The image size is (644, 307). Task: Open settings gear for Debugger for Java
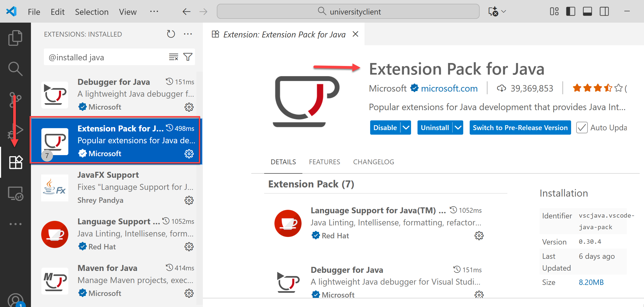tap(189, 107)
